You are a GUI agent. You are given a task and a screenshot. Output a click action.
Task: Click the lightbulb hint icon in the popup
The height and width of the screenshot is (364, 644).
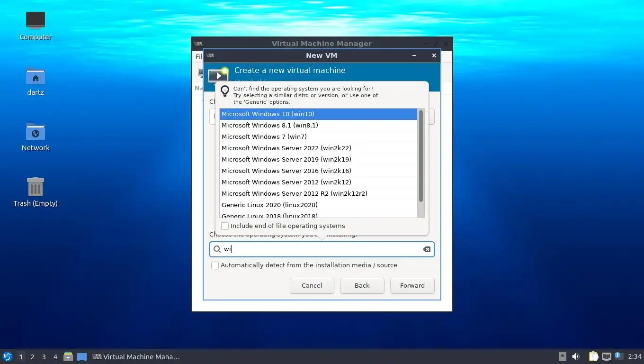(x=225, y=91)
